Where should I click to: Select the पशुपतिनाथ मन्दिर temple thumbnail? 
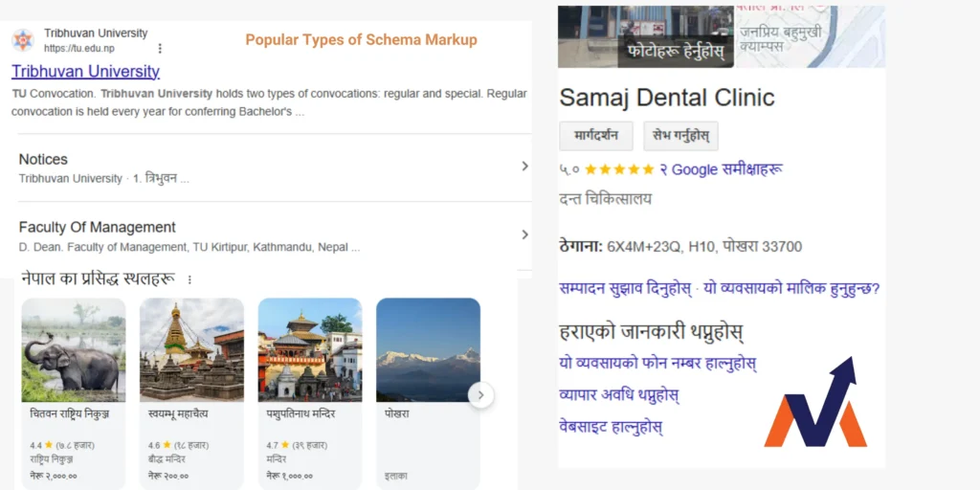pos(310,349)
